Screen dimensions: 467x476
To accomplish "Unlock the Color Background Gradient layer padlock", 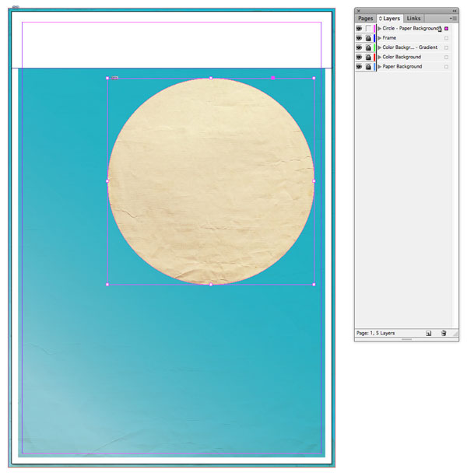I will tap(368, 47).
